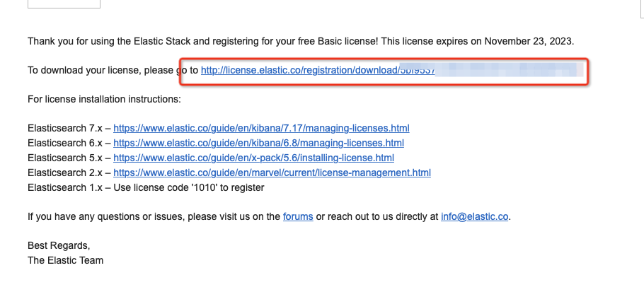Click the "For license installation instructions:" line
This screenshot has width=644, height=292.
click(104, 99)
